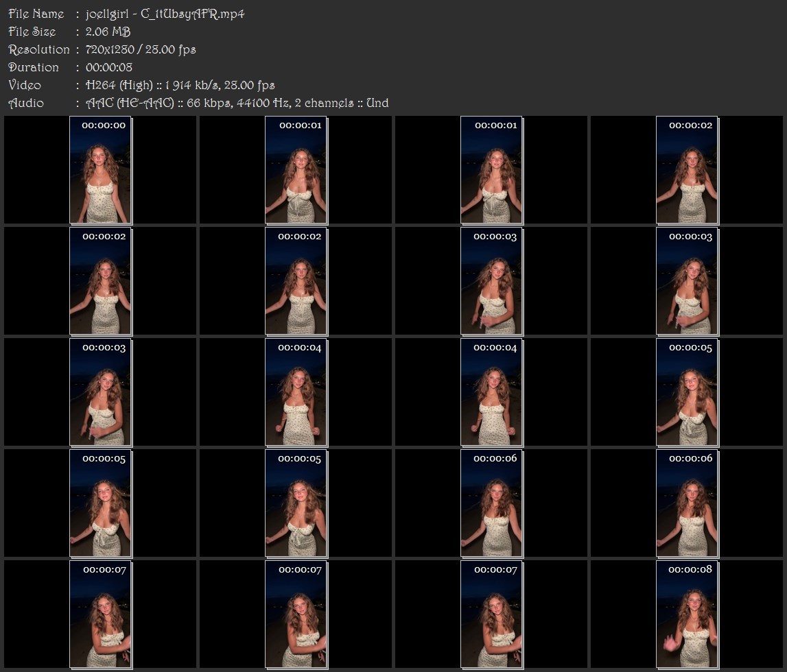Open the second of two 00:00:01 thumbnails
Viewport: 787px width, 672px height.
coord(491,170)
